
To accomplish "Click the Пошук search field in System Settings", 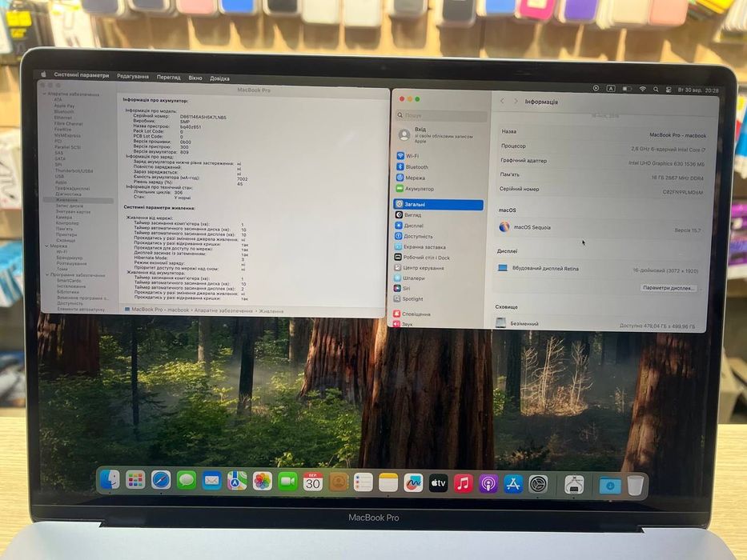I will (x=442, y=115).
